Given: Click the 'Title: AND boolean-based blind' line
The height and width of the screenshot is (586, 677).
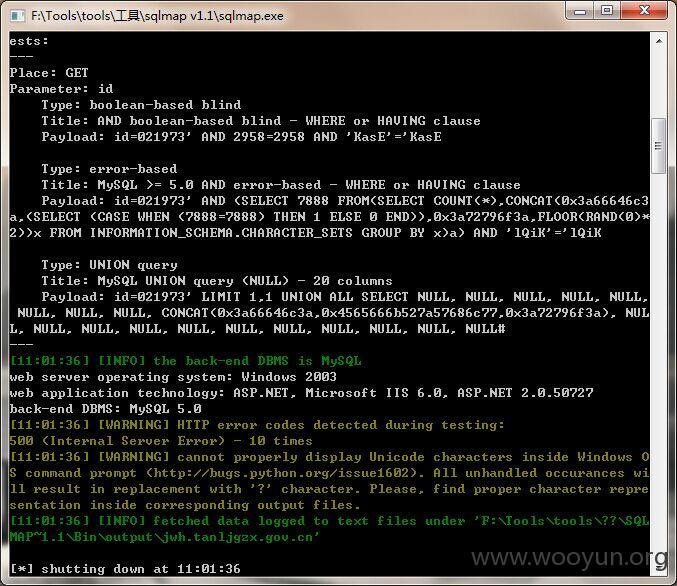Looking at the screenshot, I should point(261,121).
